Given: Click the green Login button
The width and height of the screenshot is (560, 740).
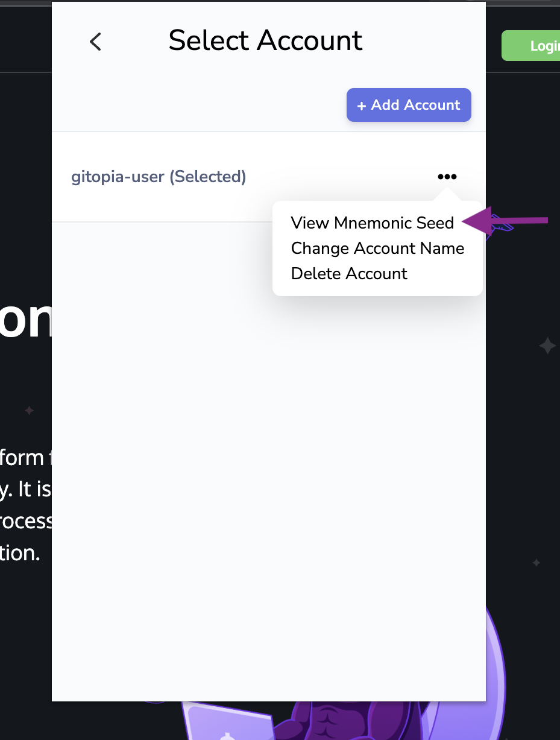Looking at the screenshot, I should click(531, 46).
